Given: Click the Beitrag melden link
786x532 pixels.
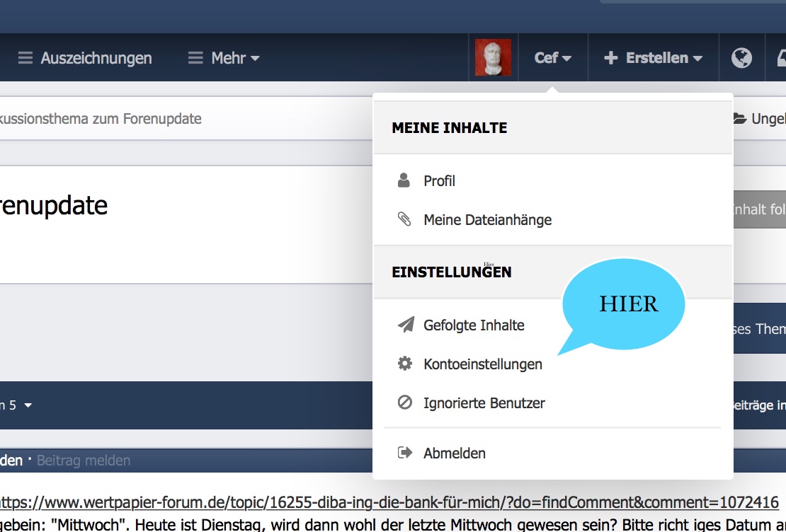Looking at the screenshot, I should 84,461.
